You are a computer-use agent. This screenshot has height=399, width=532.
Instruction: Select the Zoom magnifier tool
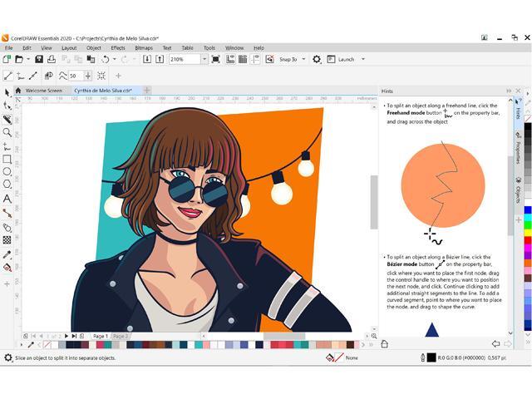tap(7, 132)
